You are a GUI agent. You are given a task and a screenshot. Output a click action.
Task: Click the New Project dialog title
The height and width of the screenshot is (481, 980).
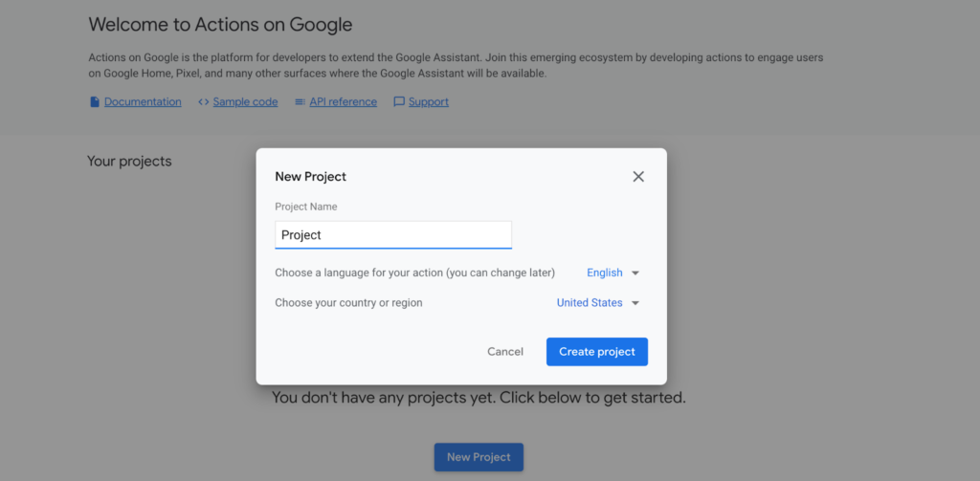(x=311, y=176)
